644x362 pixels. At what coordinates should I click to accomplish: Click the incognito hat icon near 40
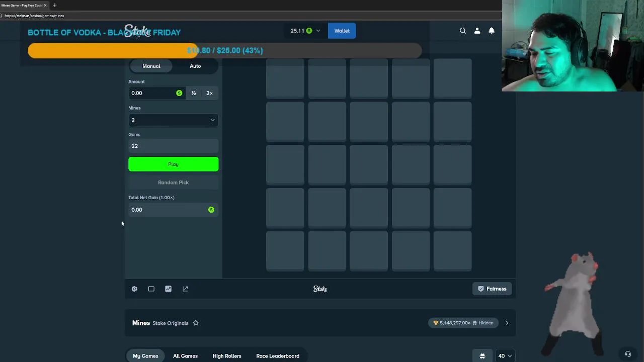tap(482, 356)
